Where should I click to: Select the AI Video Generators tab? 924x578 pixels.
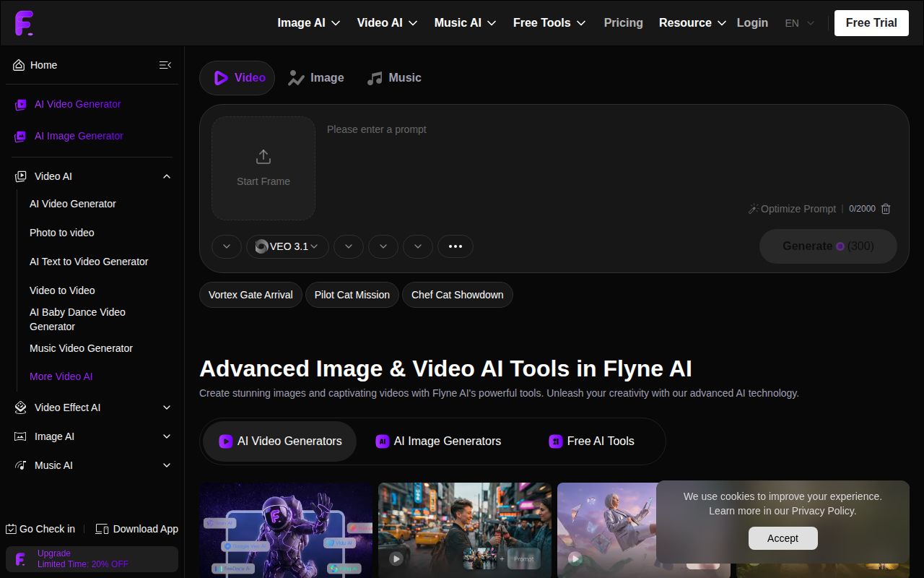click(x=280, y=441)
